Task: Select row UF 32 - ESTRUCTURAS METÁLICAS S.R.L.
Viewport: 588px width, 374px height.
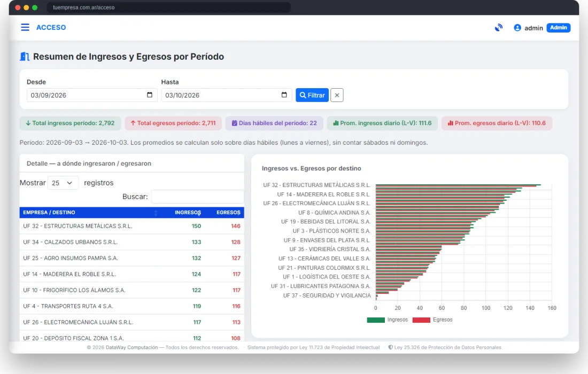Action: click(x=131, y=226)
